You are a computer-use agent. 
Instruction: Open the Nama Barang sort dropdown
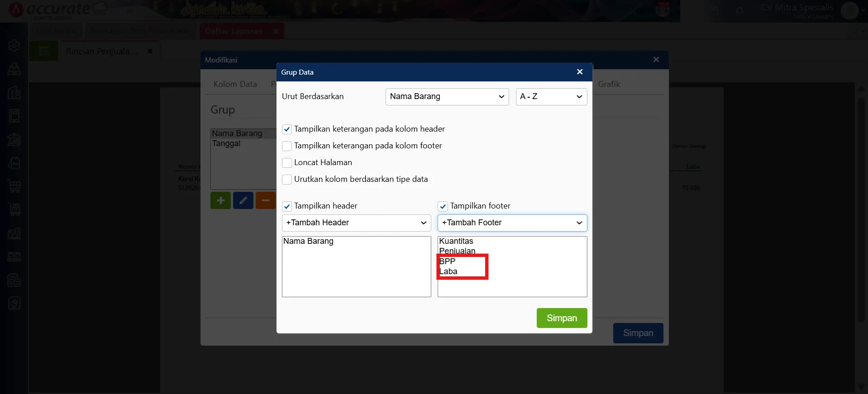[x=447, y=97]
